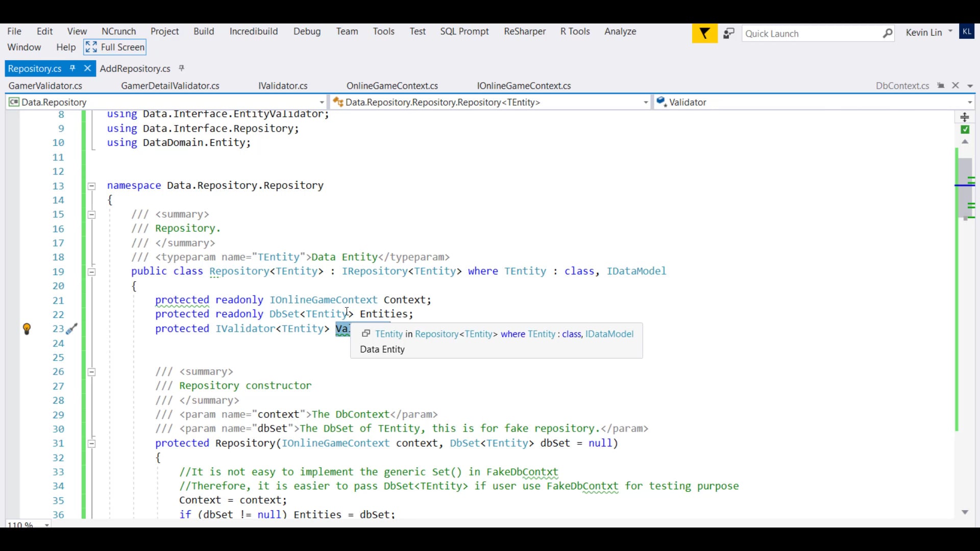Open the zoom level 110% dropdown
Viewport: 980px width, 551px height.
46,524
